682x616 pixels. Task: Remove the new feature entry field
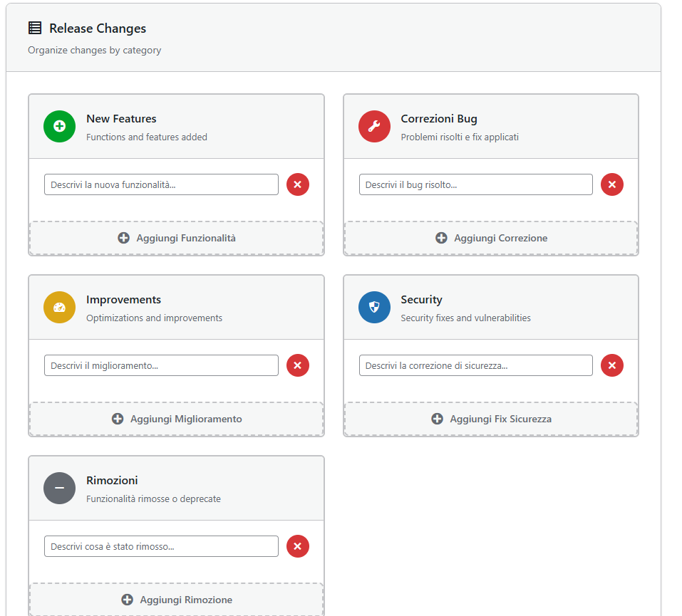tap(297, 184)
